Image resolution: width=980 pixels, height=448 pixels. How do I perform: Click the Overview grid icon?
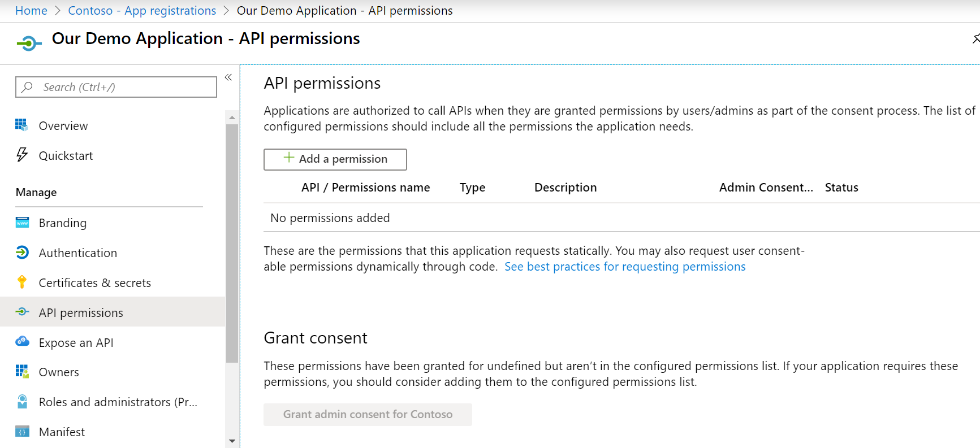21,125
